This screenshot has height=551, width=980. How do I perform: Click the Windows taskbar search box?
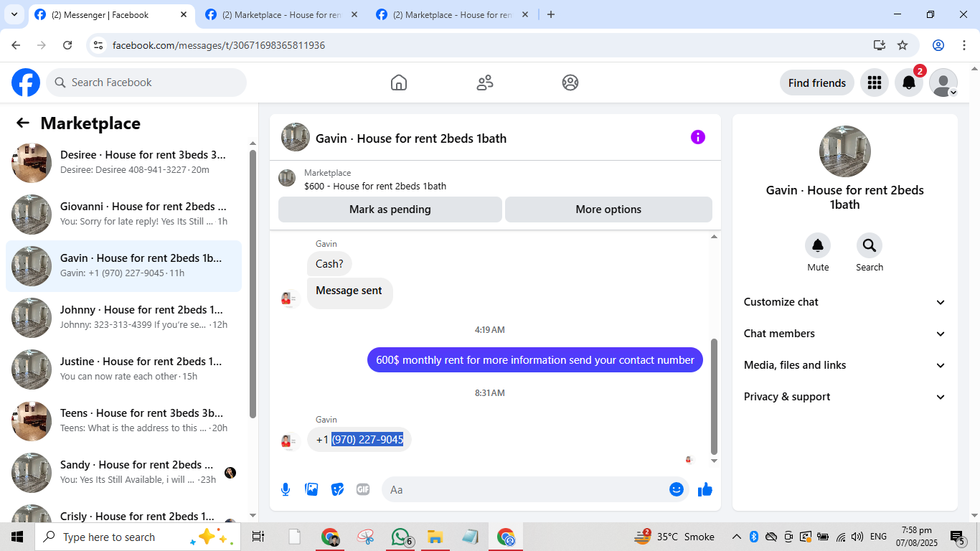(x=138, y=537)
